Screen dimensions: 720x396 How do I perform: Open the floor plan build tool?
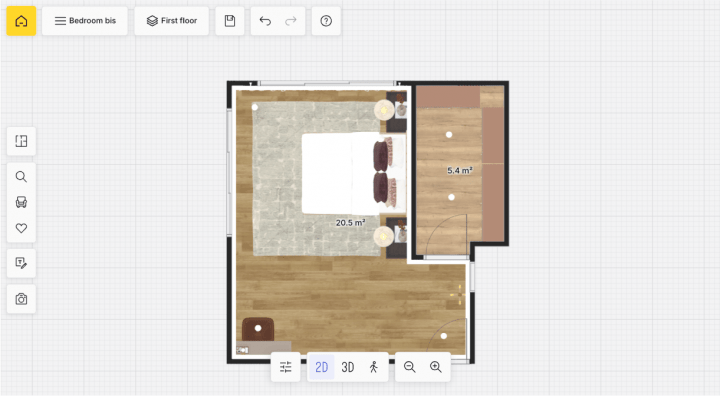coord(21,141)
